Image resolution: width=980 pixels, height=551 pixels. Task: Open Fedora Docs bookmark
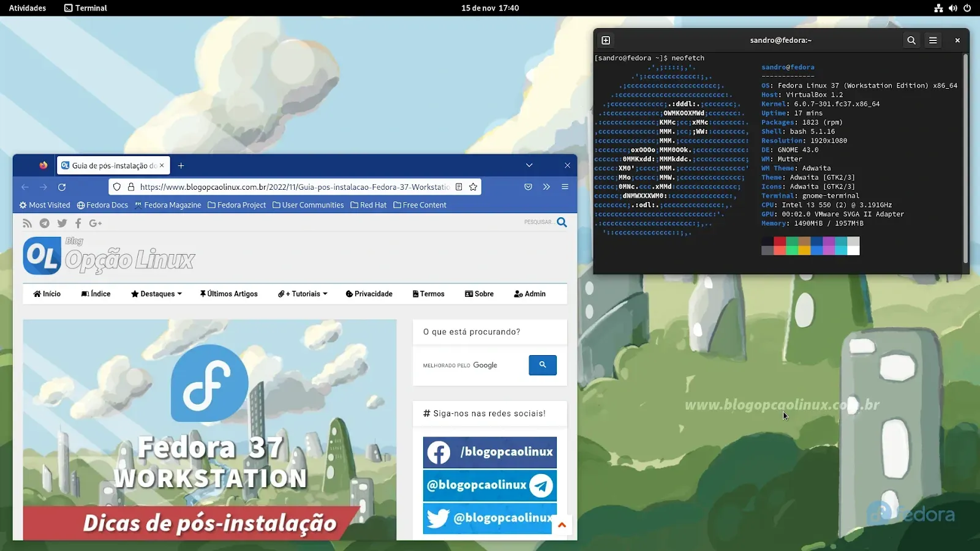(102, 205)
